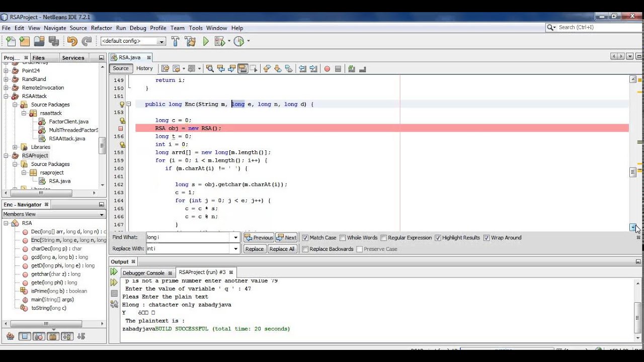
Task: Expand the Point24 project node
Action: 7,71
